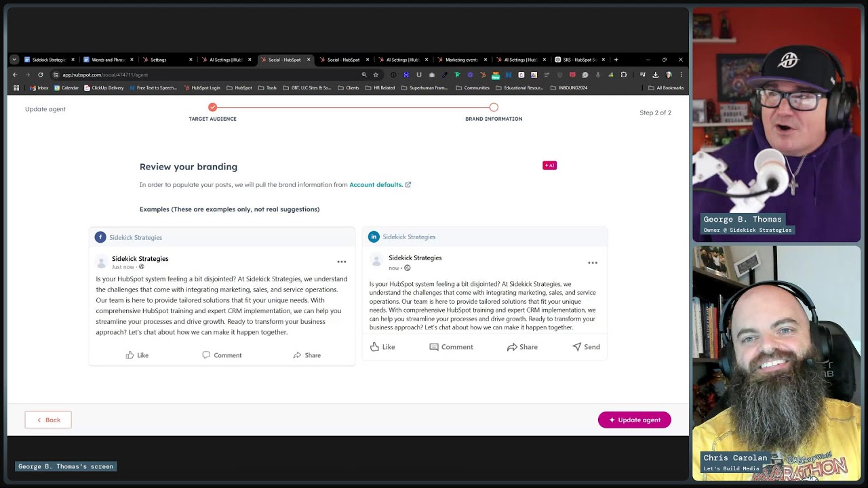868x488 pixels.
Task: Open the page zoom magnifier icon in the address bar
Action: 364,75
